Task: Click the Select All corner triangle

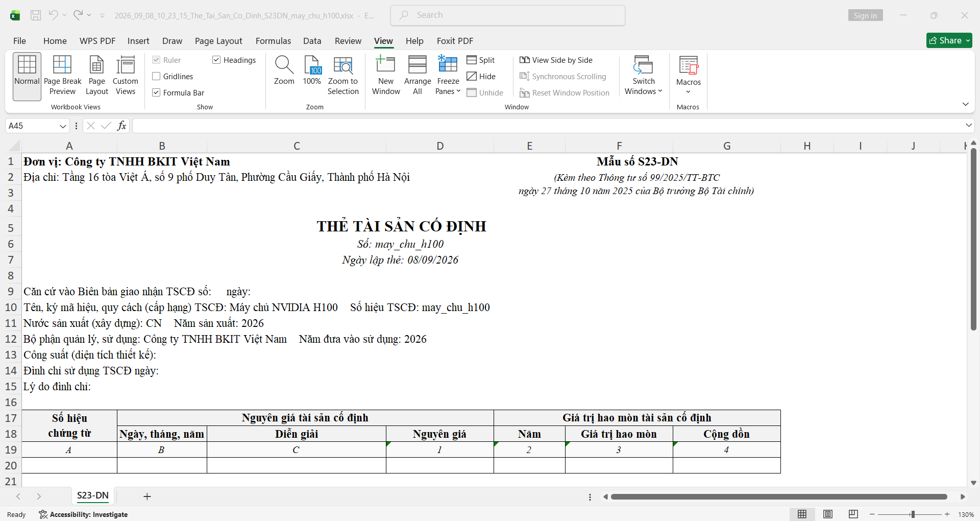Action: [x=14, y=146]
